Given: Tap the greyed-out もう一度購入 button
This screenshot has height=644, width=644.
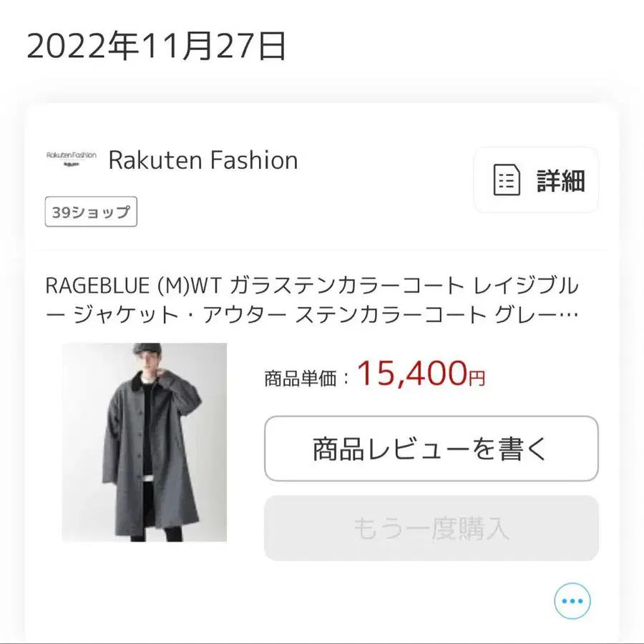Looking at the screenshot, I should coord(431,528).
